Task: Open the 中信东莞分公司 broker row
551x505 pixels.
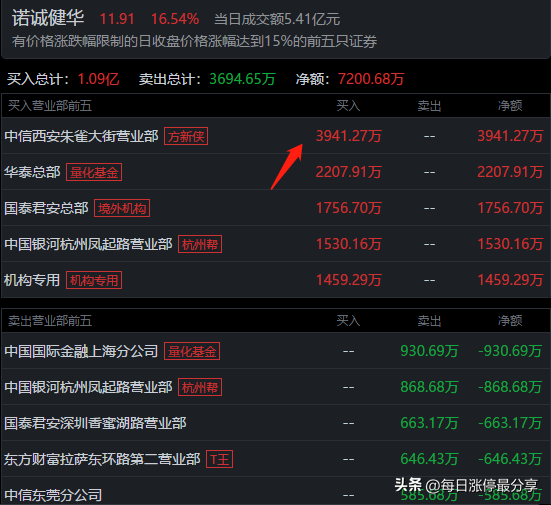Action: (53, 495)
